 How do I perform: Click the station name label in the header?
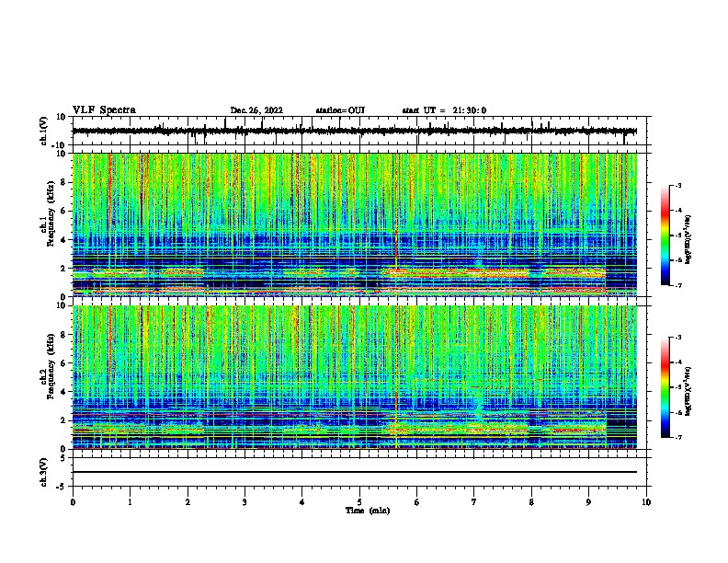click(x=340, y=110)
